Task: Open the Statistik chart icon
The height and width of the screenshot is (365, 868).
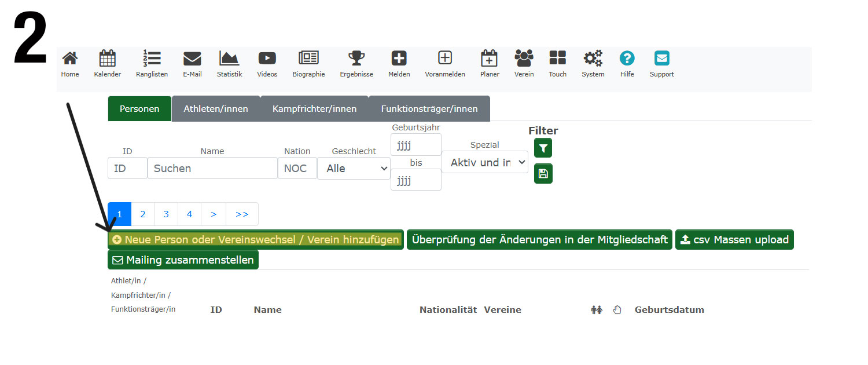Action: tap(229, 59)
